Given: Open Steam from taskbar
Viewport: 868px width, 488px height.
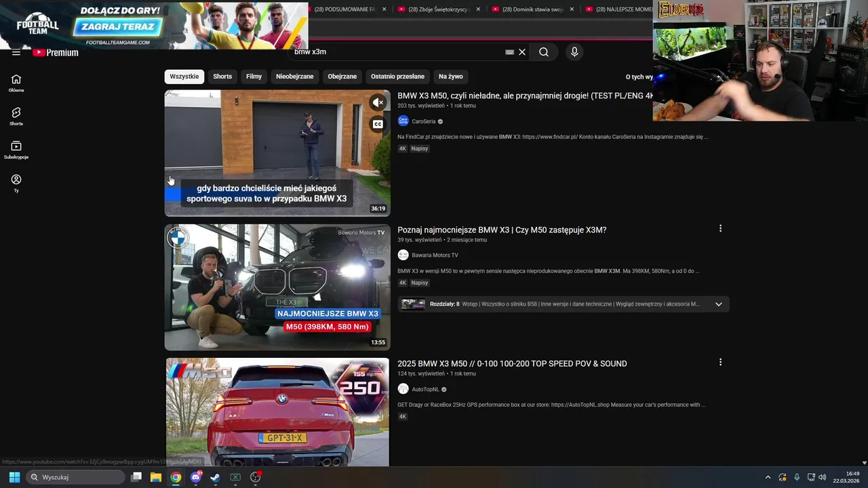Looking at the screenshot, I should tap(216, 477).
